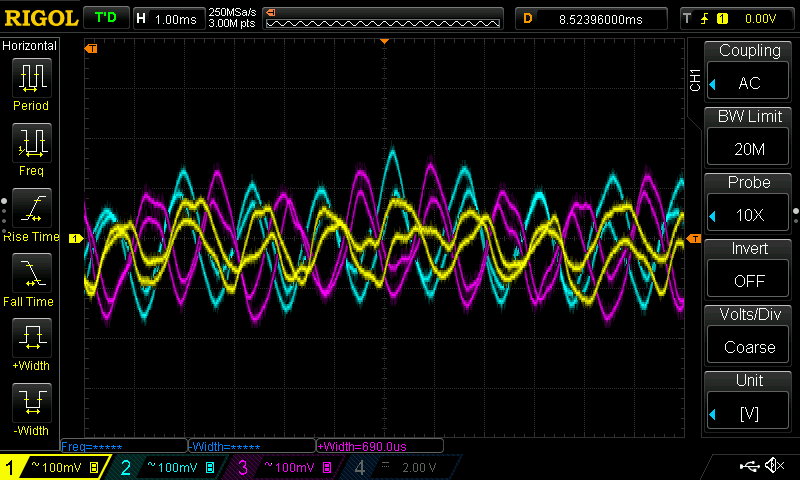Click the CH1 menu tab label
The image size is (800, 480).
[x=695, y=80]
